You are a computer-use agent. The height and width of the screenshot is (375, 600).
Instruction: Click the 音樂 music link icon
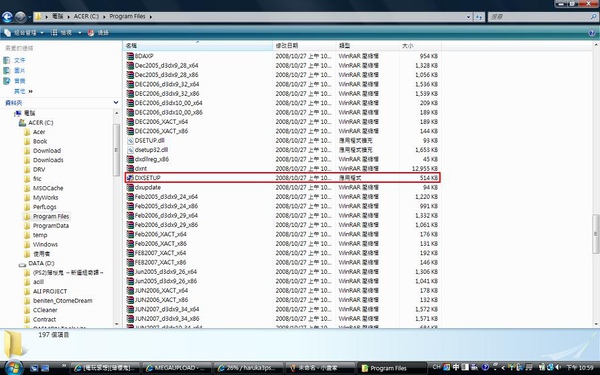click(7, 81)
